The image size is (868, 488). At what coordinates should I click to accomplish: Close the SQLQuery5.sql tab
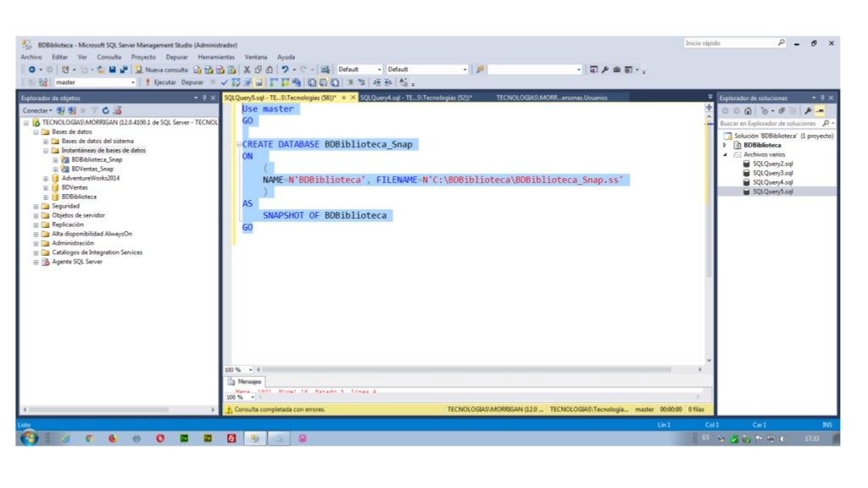click(x=353, y=98)
